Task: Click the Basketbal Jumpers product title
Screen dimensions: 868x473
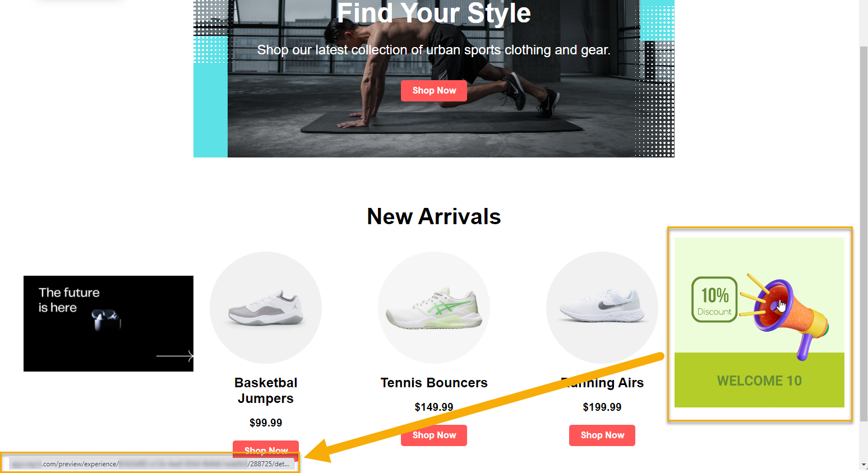Action: 266,391
